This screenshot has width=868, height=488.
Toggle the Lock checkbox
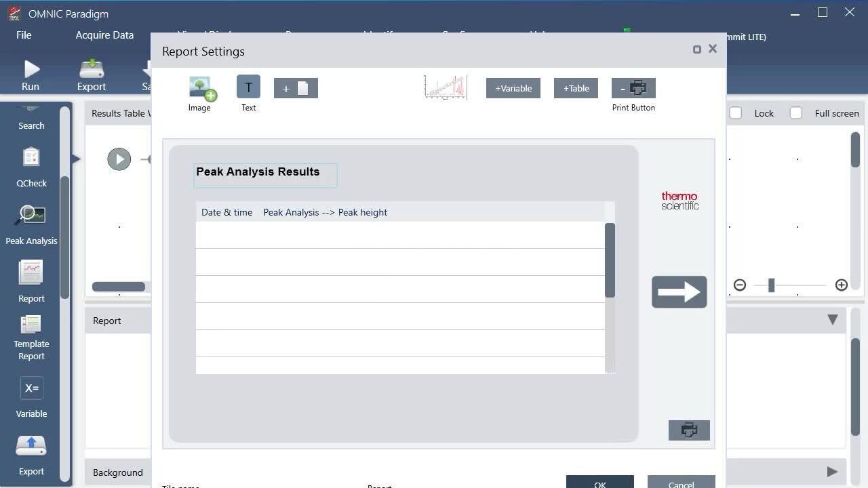(x=735, y=113)
